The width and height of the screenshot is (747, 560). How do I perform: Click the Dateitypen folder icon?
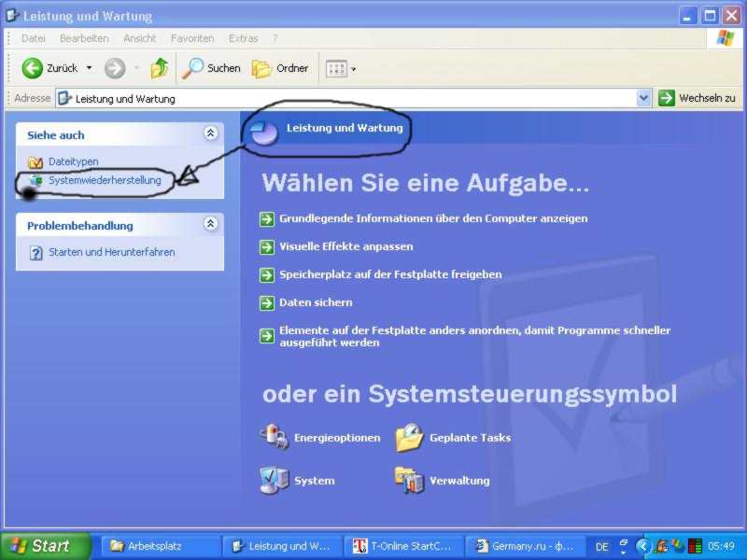(35, 162)
